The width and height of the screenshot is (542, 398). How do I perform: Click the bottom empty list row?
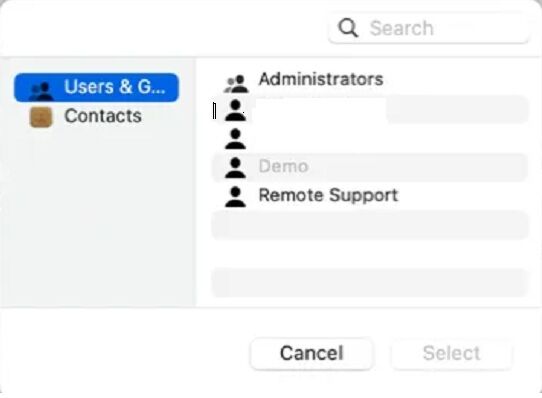[370, 283]
